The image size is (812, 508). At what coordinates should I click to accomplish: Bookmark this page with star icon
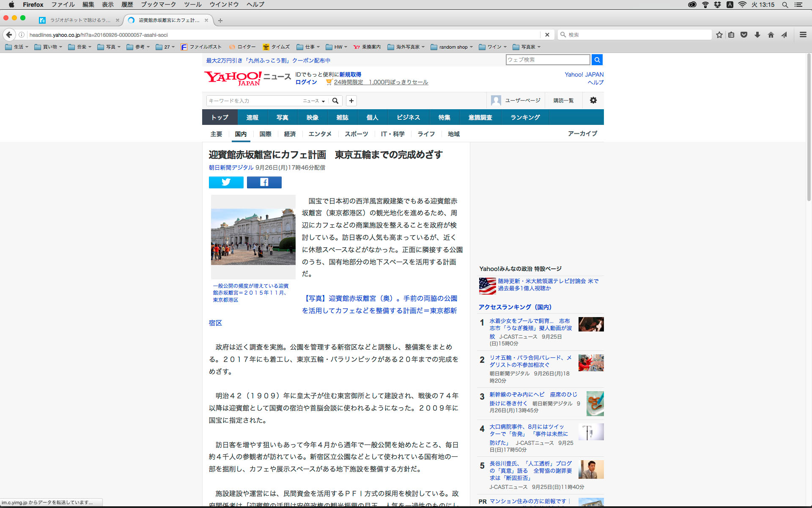(x=719, y=35)
